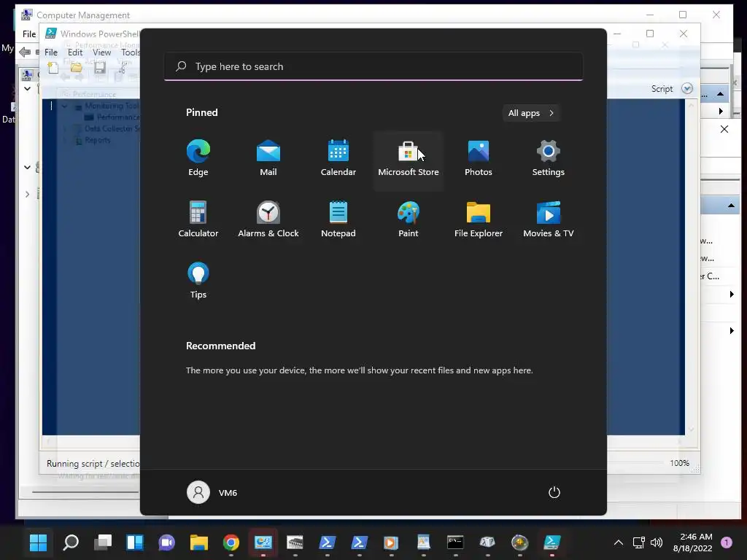Open Settings from the Start menu
Image resolution: width=747 pixels, height=560 pixels.
tap(549, 158)
